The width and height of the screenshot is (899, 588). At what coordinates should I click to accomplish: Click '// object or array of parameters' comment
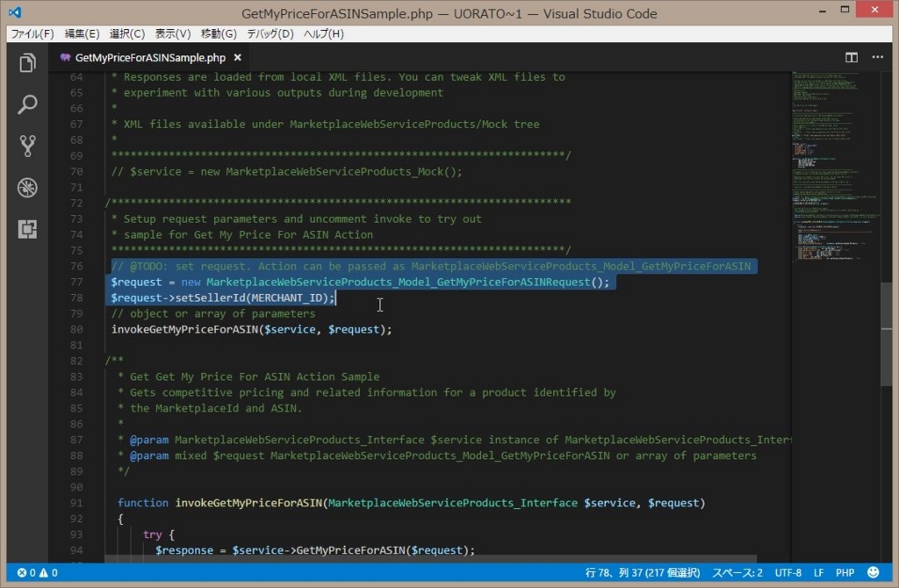[x=213, y=313]
